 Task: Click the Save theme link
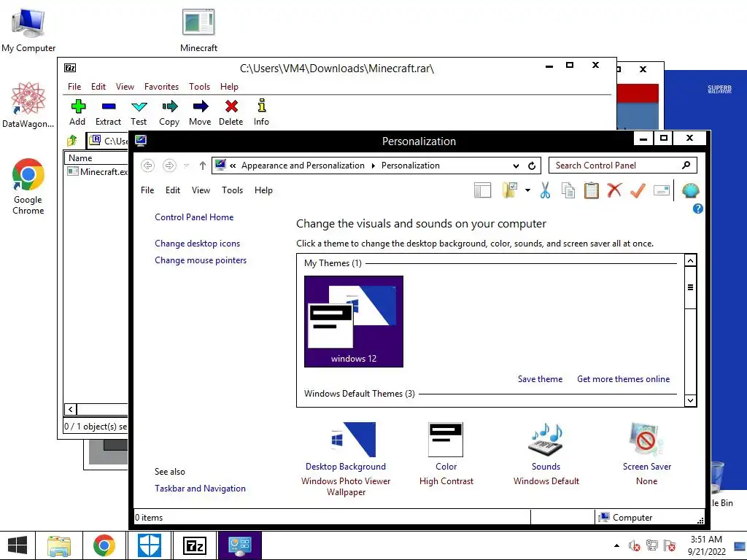point(541,379)
